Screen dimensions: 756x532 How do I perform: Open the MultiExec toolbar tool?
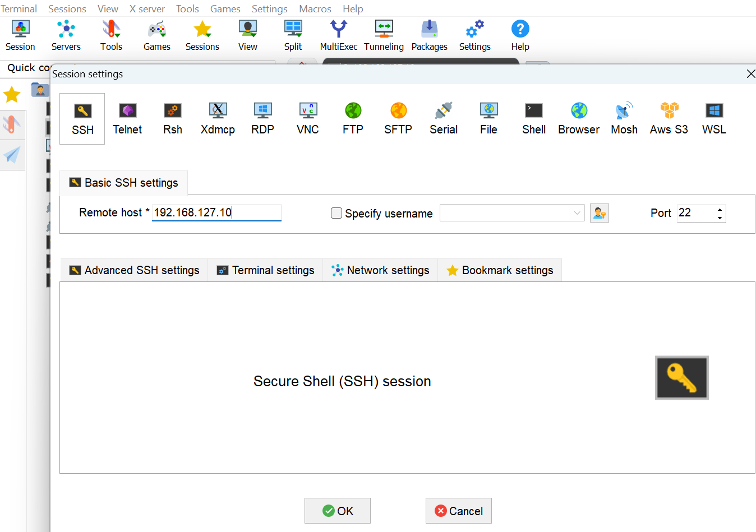pyautogui.click(x=338, y=35)
